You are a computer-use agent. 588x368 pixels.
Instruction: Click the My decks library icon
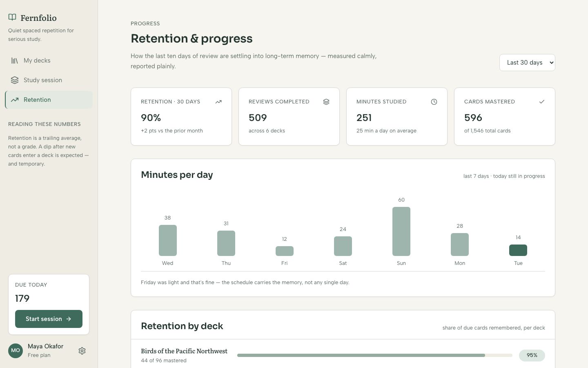[x=15, y=61]
